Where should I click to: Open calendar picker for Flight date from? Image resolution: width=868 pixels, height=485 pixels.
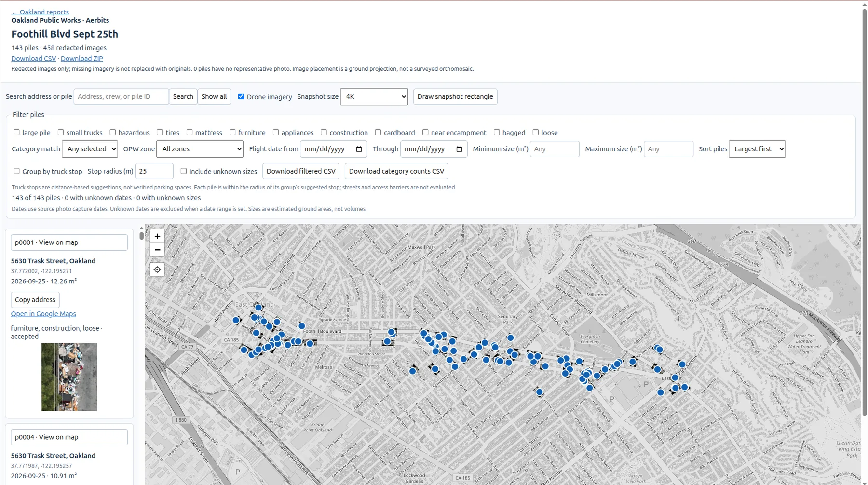point(359,149)
